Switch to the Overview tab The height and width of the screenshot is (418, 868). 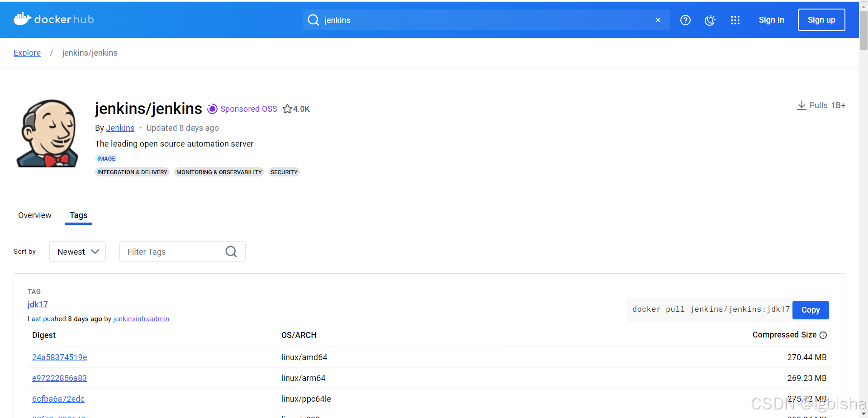tap(35, 215)
